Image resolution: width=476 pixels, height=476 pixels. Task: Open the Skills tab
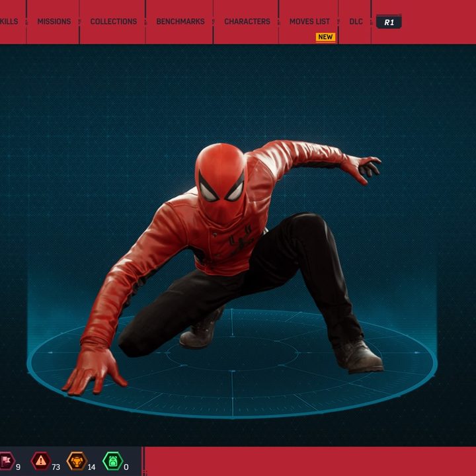coord(9,22)
